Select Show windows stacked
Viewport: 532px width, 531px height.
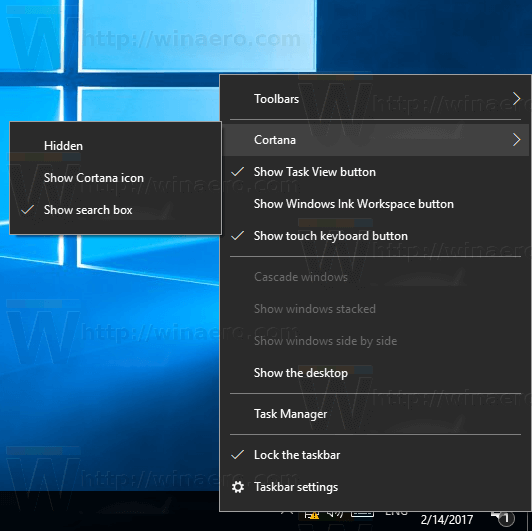pyautogui.click(x=375, y=309)
